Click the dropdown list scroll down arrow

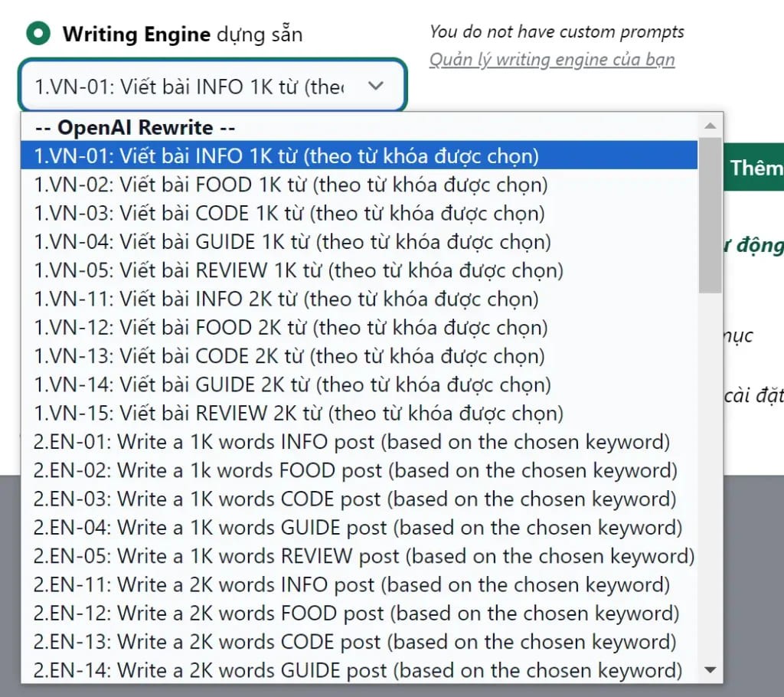(x=710, y=669)
